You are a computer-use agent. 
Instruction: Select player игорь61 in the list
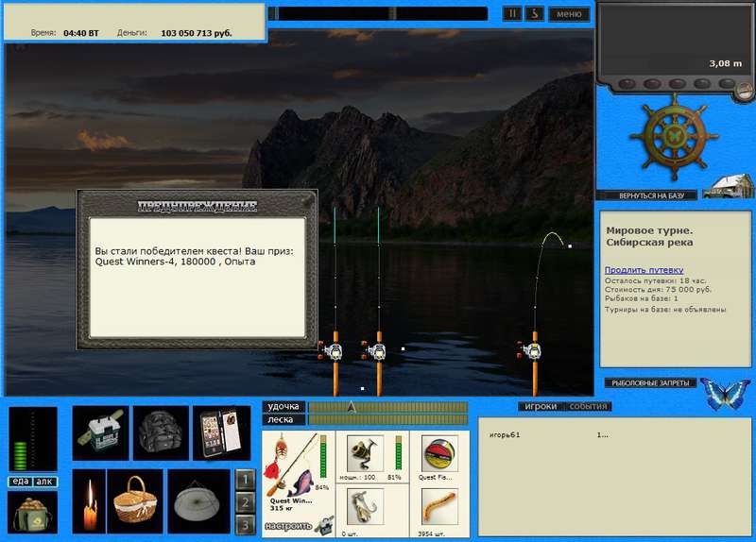(505, 434)
